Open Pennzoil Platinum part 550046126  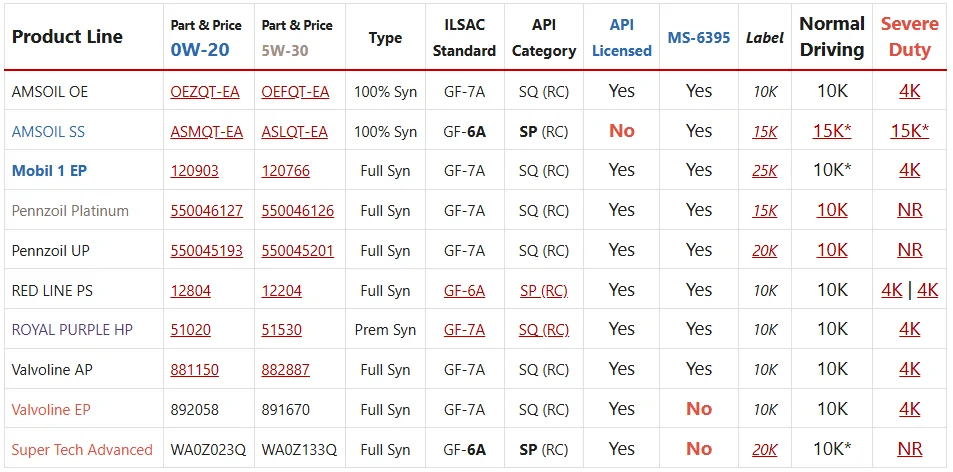298,211
